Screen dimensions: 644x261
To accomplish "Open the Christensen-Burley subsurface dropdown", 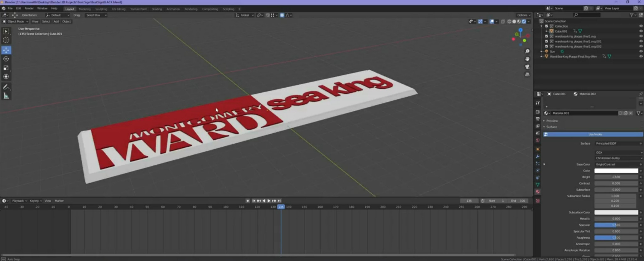I will 619,158.
